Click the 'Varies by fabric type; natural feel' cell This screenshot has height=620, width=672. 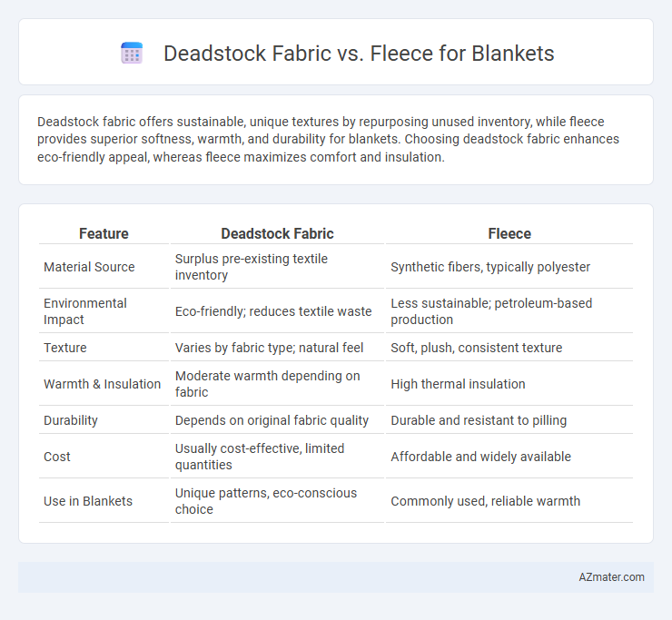[277, 348]
